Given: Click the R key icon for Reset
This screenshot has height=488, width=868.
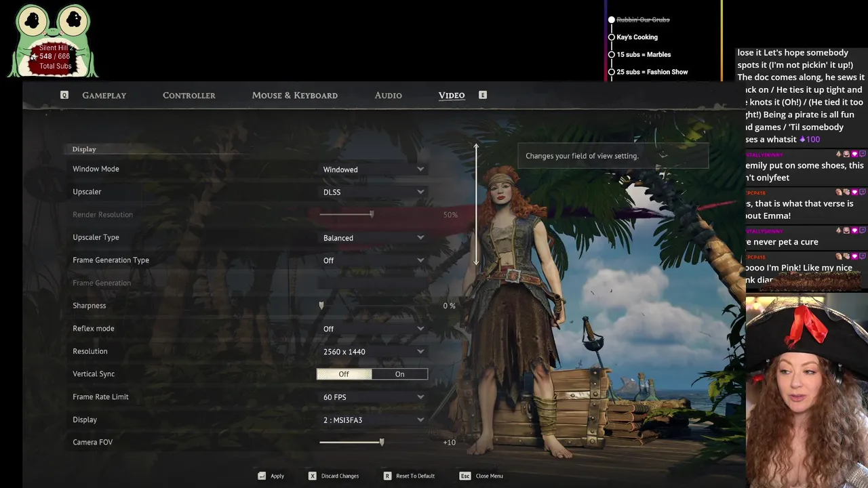Looking at the screenshot, I should 387,476.
